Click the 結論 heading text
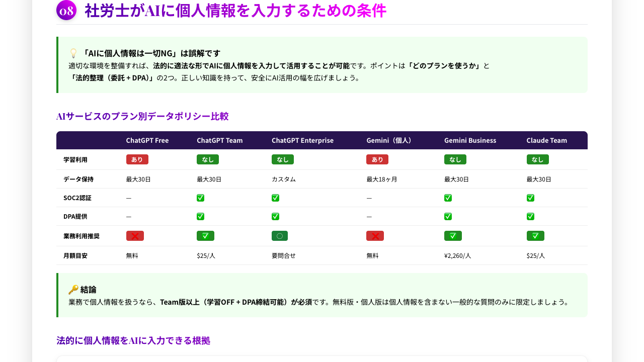The image size is (644, 362). [89, 290]
